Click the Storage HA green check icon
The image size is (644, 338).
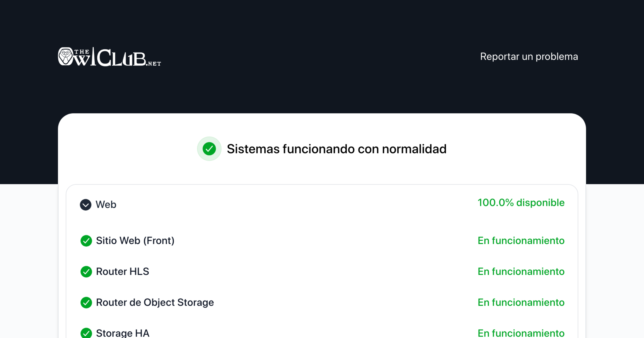[x=86, y=333]
